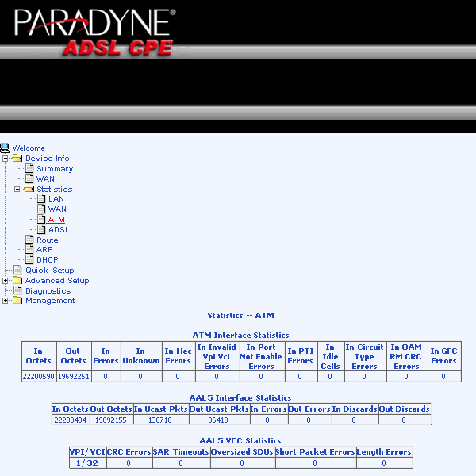Open the Quick Setup link
The height and width of the screenshot is (476, 476).
pos(50,271)
